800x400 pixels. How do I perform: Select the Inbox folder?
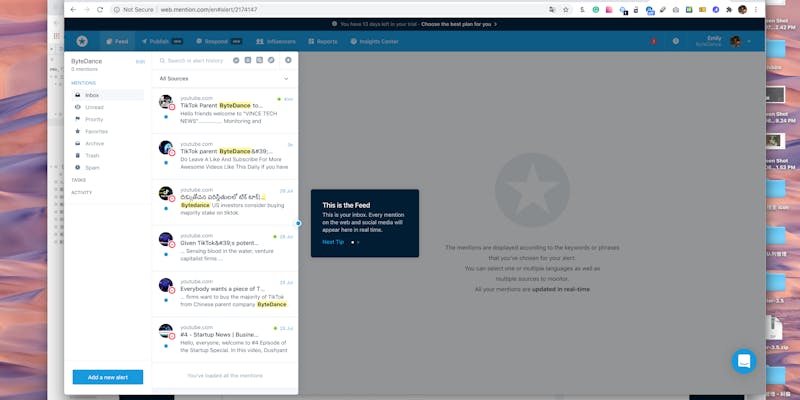108,95
